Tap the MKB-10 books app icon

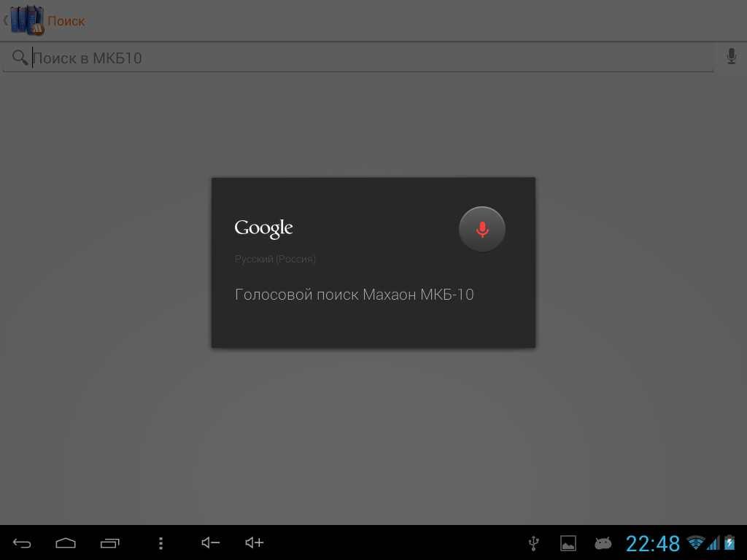tap(27, 20)
